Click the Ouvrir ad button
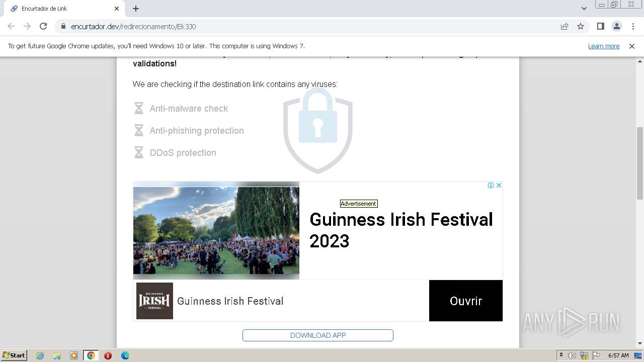This screenshot has width=644, height=362. (x=466, y=301)
